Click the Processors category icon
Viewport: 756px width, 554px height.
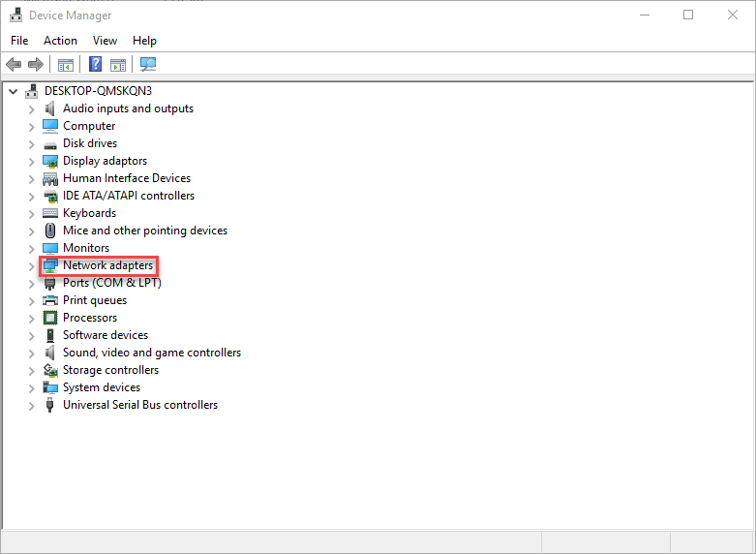(x=50, y=318)
